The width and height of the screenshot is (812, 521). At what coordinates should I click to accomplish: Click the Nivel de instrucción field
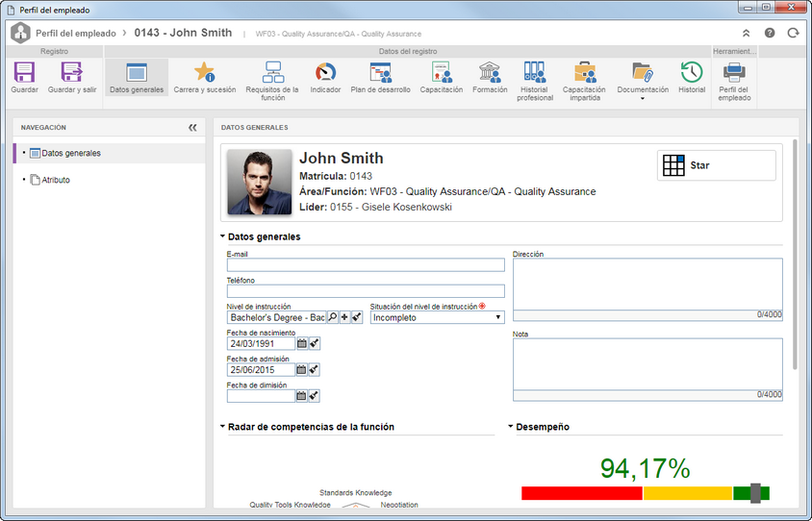coord(276,317)
